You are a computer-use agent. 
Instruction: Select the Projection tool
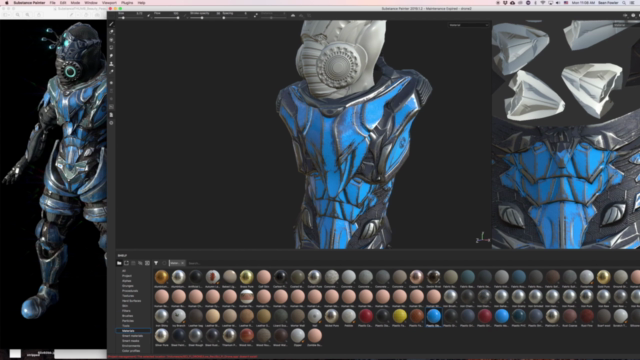coord(111,40)
